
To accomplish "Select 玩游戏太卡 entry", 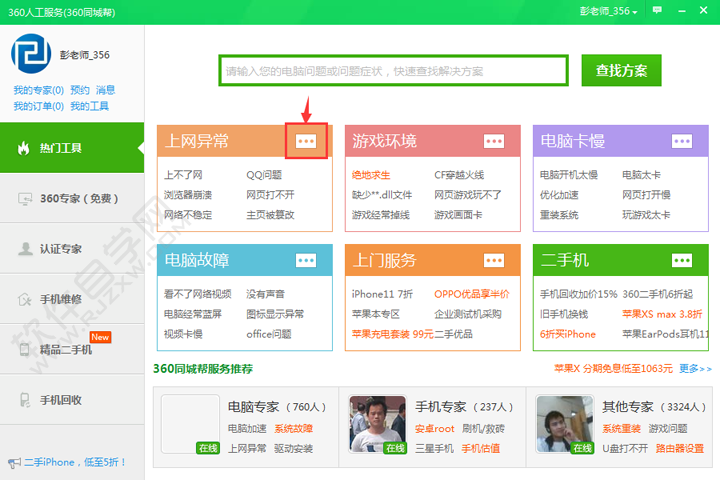I will [646, 215].
